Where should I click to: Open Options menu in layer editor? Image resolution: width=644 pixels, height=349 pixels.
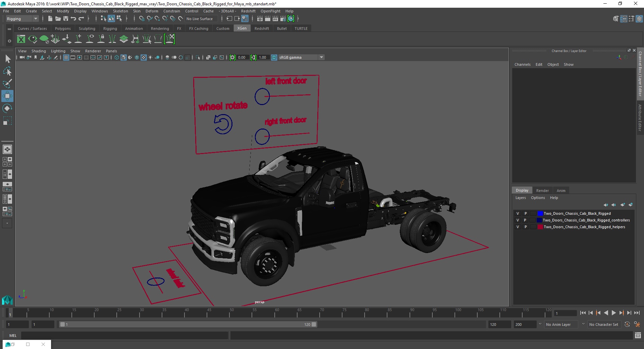(x=538, y=198)
